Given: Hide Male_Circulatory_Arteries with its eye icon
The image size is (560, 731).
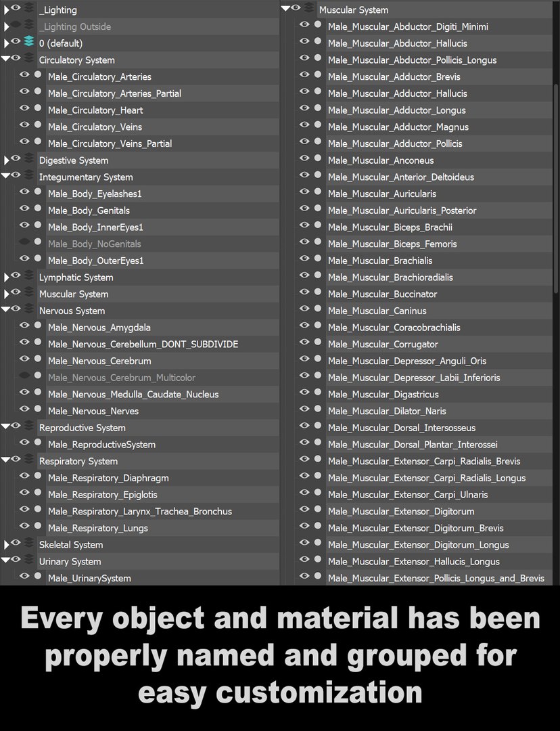Looking at the screenshot, I should pos(24,74).
